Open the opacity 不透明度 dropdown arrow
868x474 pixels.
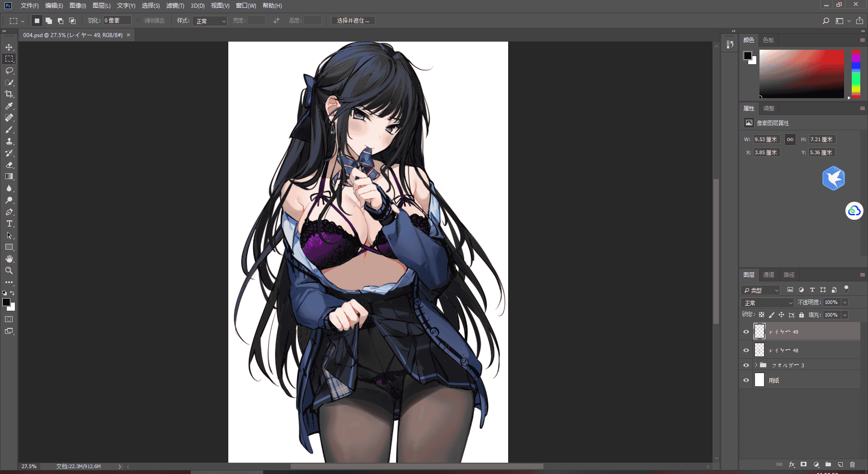point(845,302)
